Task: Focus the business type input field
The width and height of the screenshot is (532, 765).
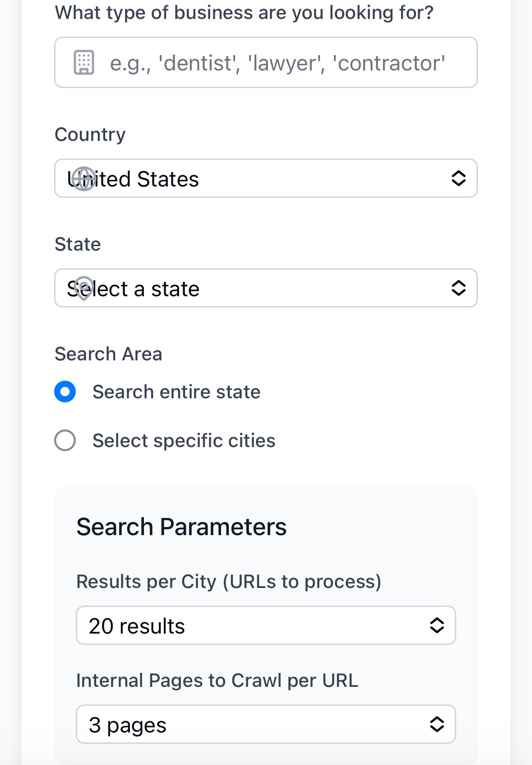Action: click(x=266, y=62)
